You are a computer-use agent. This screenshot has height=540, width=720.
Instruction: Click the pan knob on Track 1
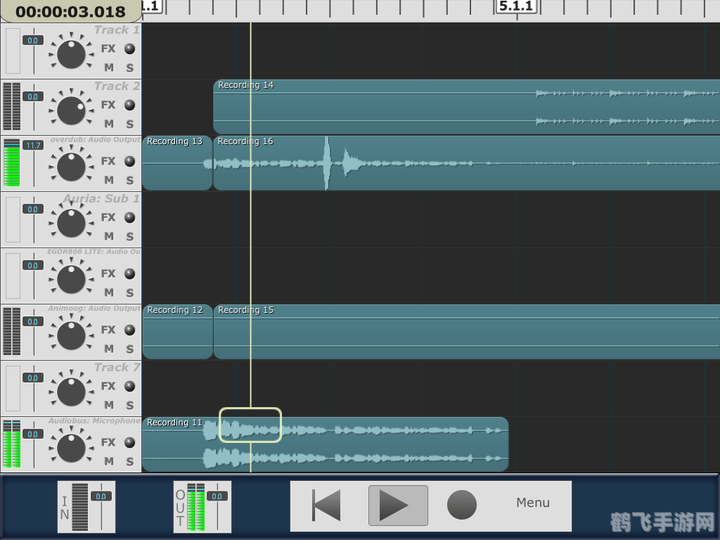coord(71,52)
